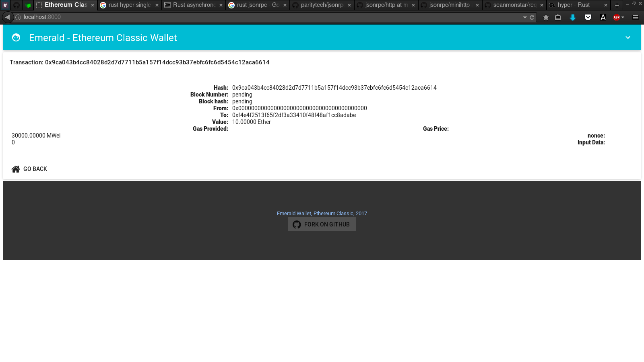Switch to 'seanmonstar/req' tab
The image size is (644, 362).
[x=514, y=5]
